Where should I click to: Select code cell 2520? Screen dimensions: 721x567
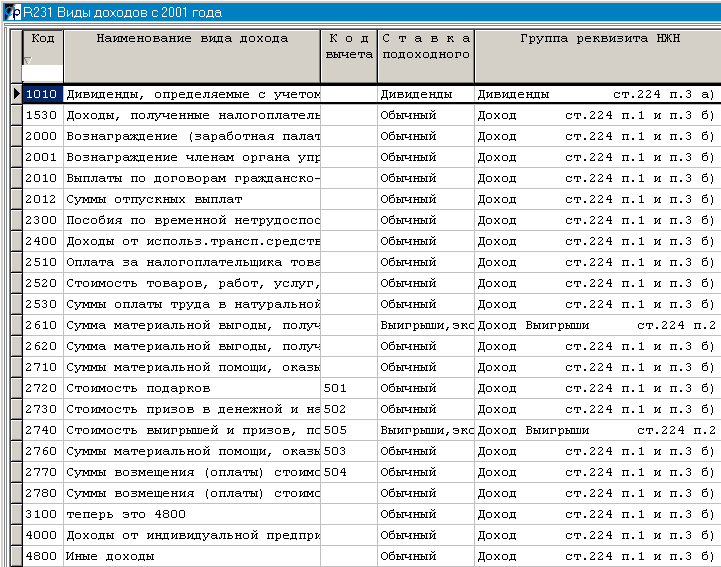click(42, 283)
